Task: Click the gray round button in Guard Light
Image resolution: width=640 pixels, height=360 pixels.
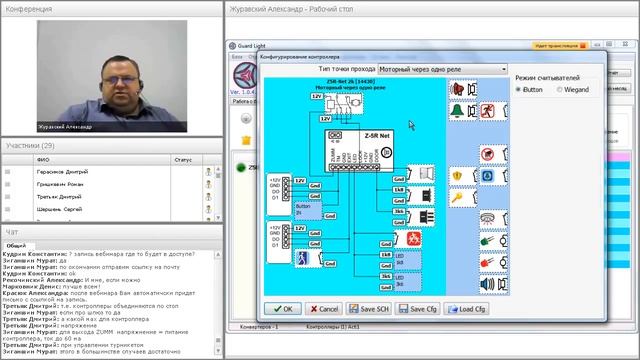Action: [x=246, y=118]
